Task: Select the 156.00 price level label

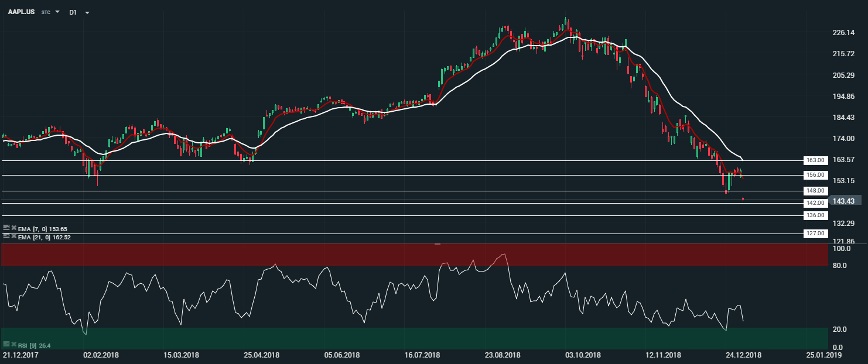Action: pos(816,175)
